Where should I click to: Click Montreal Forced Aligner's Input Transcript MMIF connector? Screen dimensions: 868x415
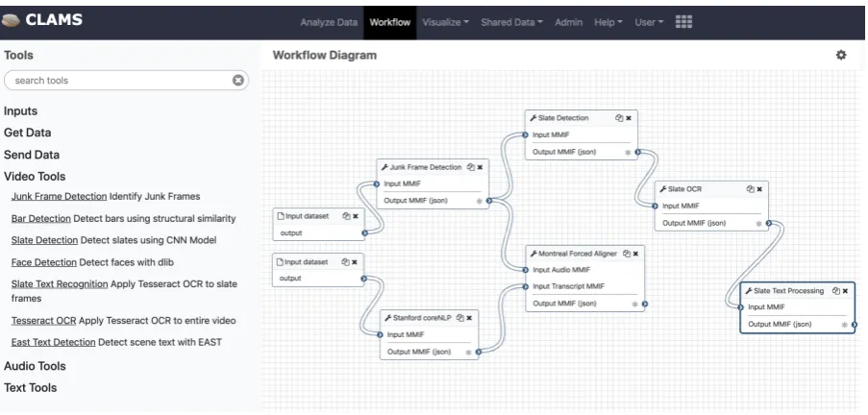[x=526, y=286]
